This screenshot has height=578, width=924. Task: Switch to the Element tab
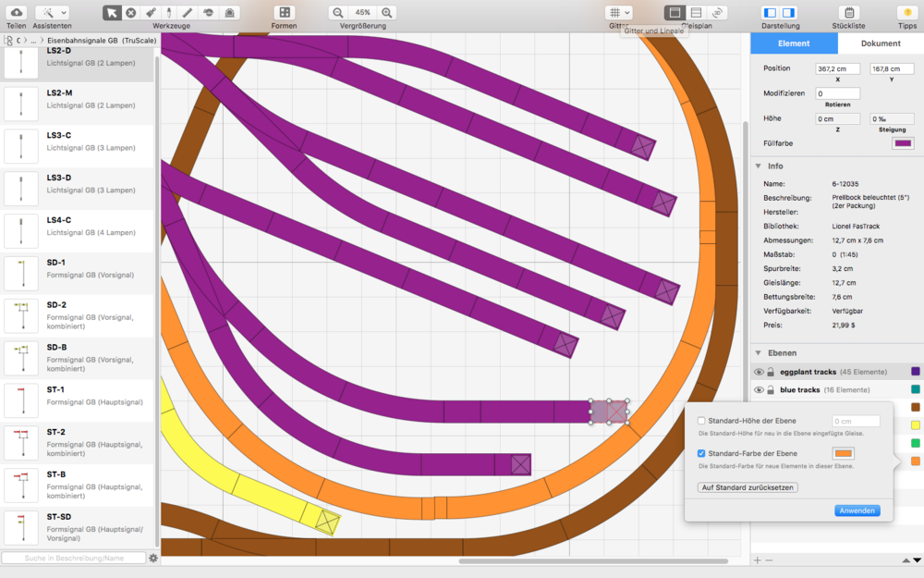[x=794, y=43]
